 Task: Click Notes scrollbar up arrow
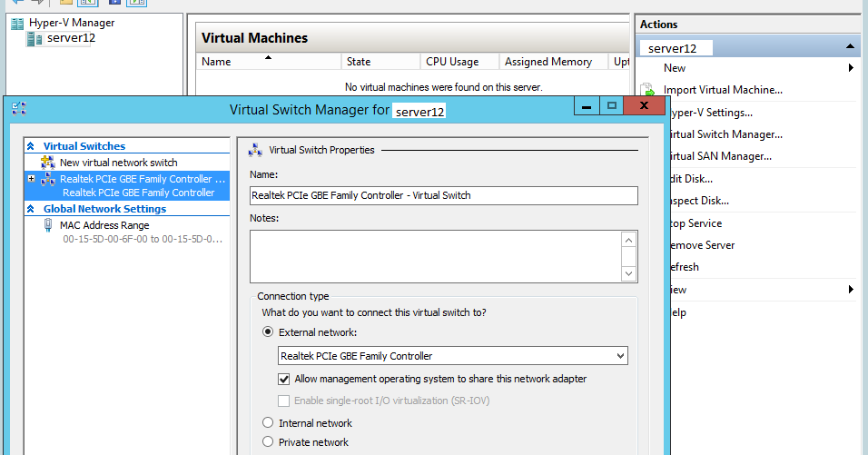pos(628,241)
